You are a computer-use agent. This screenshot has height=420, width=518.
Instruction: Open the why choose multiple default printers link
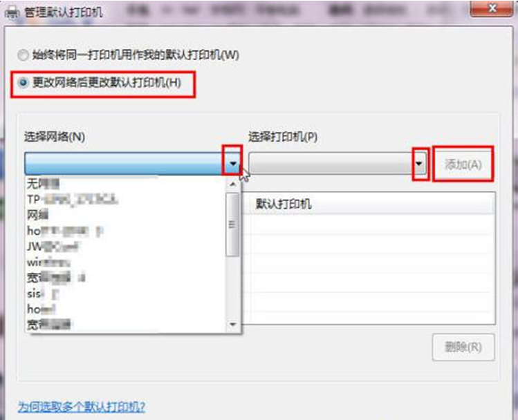pos(82,406)
